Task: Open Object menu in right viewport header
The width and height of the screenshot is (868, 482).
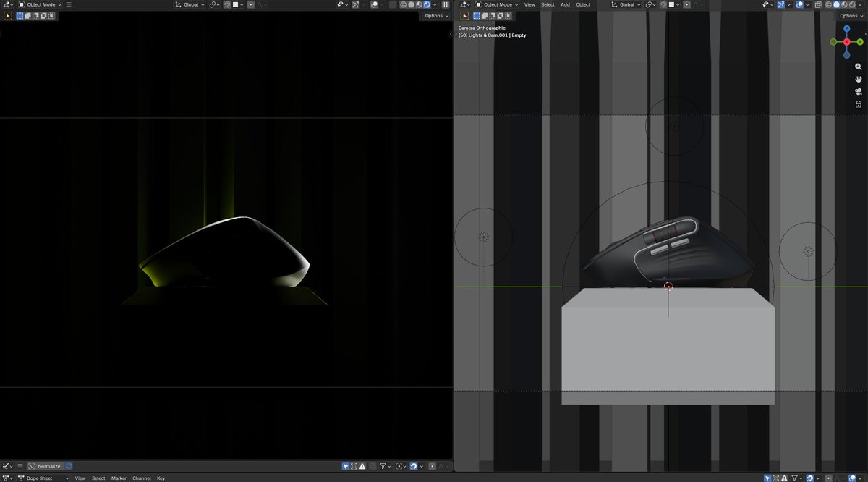Action: coord(583,4)
